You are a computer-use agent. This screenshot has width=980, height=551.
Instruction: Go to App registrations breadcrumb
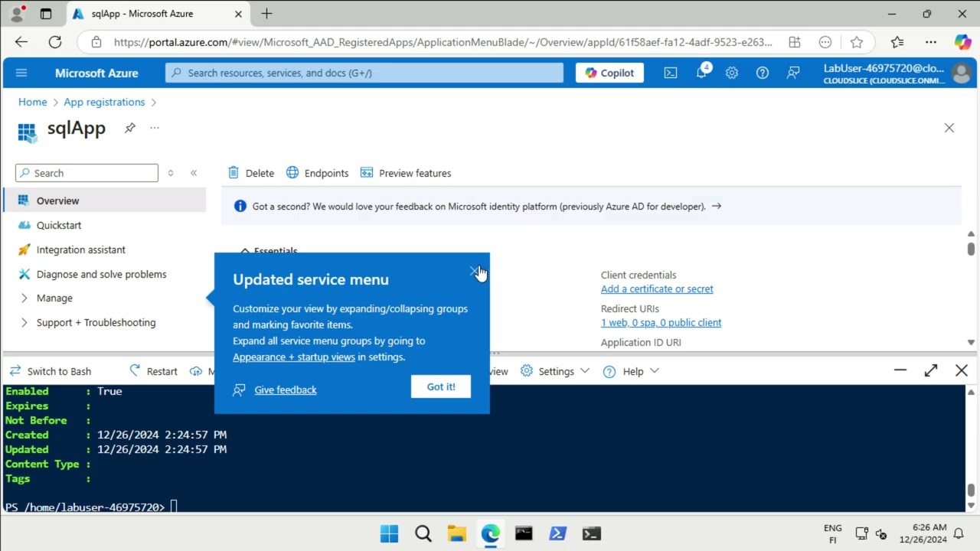coord(104,102)
